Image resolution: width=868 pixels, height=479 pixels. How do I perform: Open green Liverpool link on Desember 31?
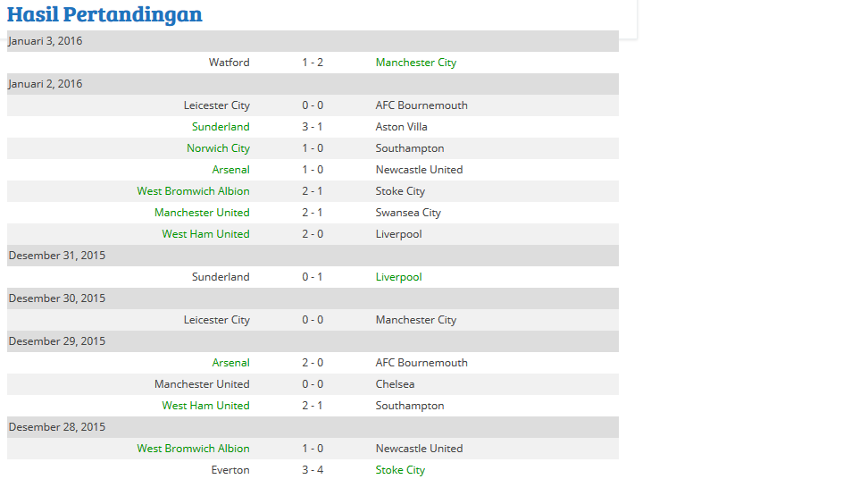tap(398, 277)
